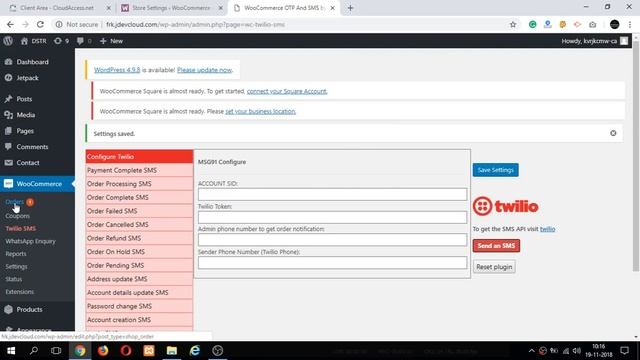Select the Account creation SMS tab
Image resolution: width=640 pixels, height=360 pixels.
point(139,320)
